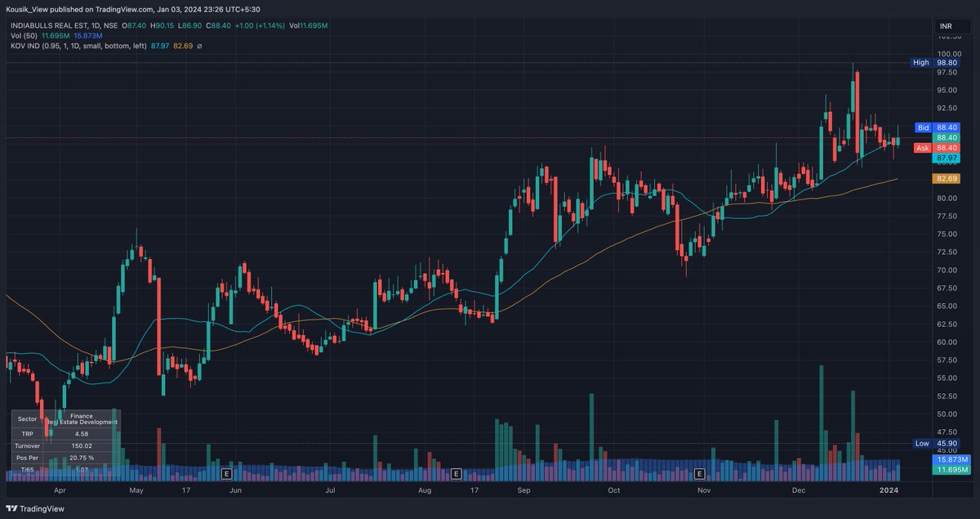Click the Apr label on time axis
The height and width of the screenshot is (519, 980).
pyautogui.click(x=59, y=490)
